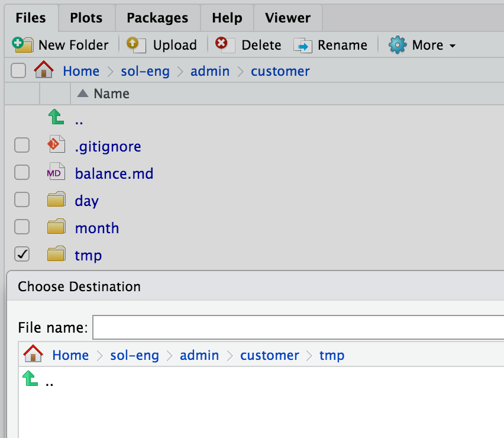Check the checkbox next to day
This screenshot has height=438, width=504.
22,199
